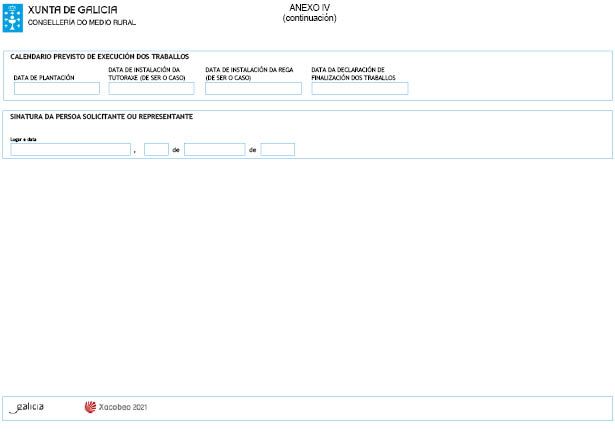Click the Data de plantación label

pyautogui.click(x=44, y=77)
